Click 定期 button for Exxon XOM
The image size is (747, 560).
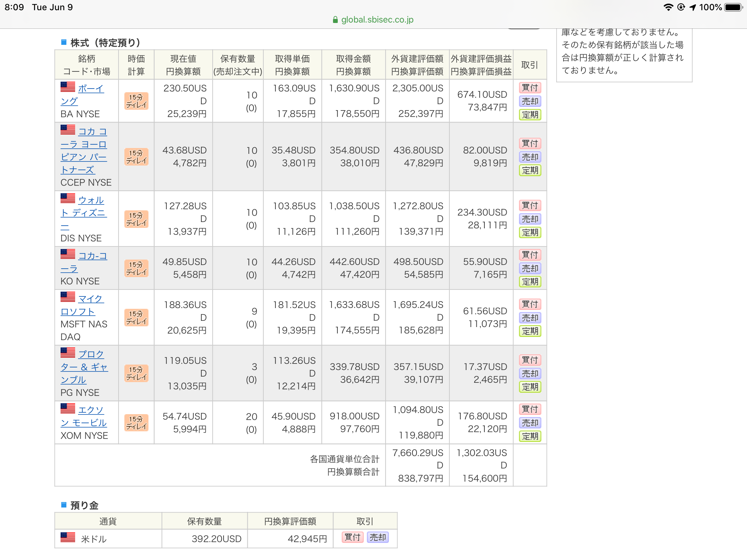(530, 436)
